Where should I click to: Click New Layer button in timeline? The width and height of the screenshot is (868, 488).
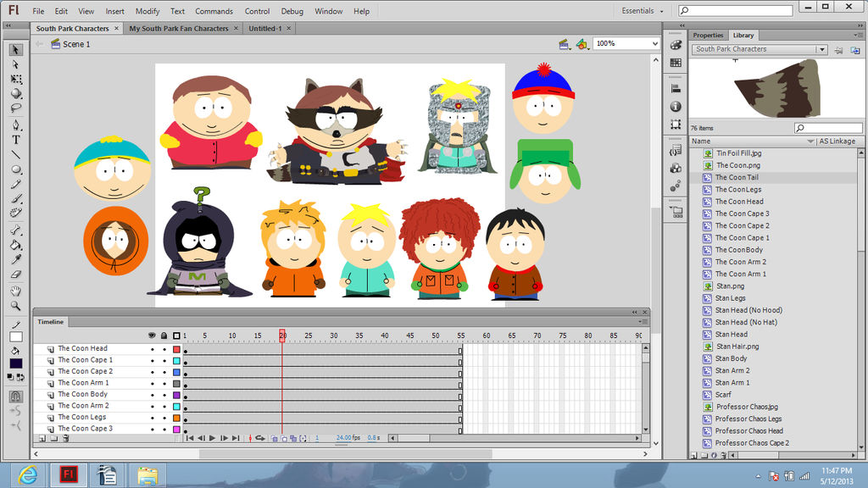click(42, 438)
